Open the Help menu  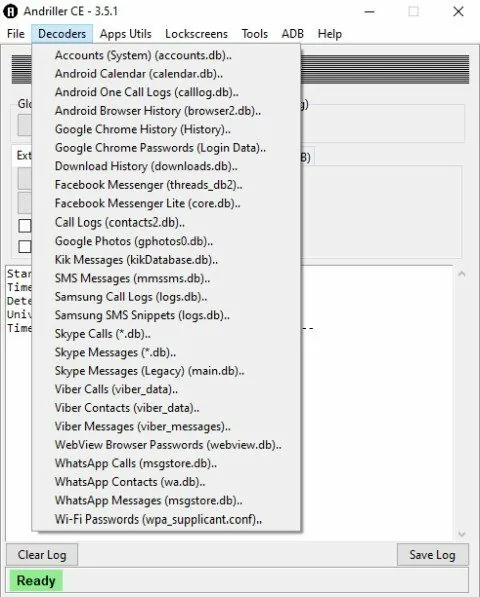tap(330, 34)
